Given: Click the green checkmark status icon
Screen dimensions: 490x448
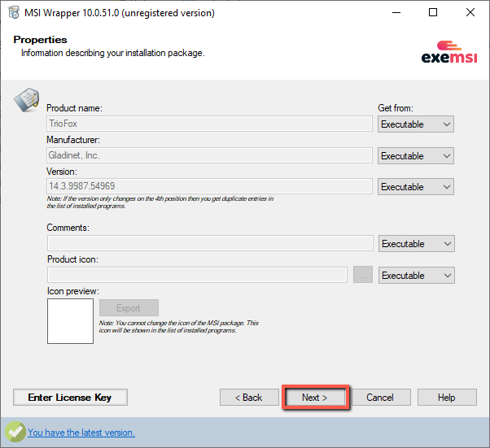Looking at the screenshot, I should pyautogui.click(x=15, y=432).
